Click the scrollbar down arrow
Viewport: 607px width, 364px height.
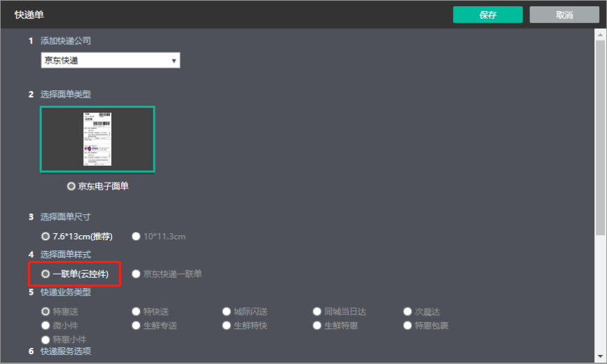(x=600, y=356)
